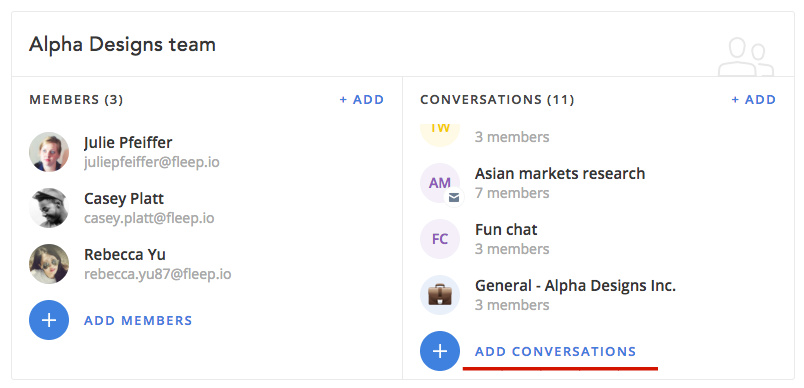Open the Asian markets research conversation
The width and height of the screenshot is (804, 388).
point(560,174)
